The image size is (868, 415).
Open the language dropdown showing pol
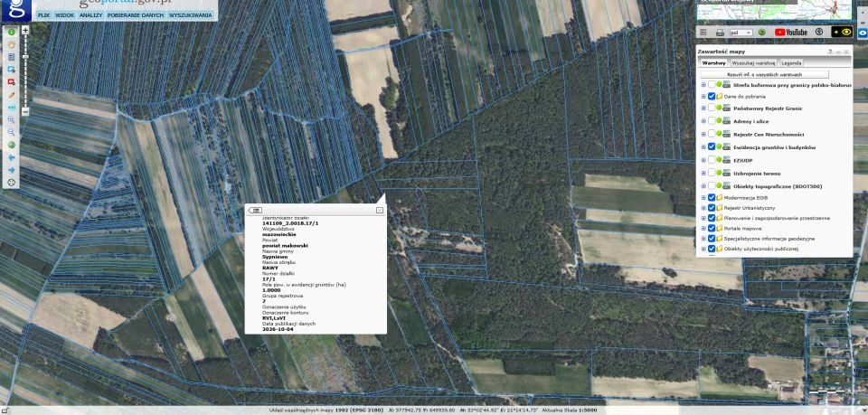coord(741,33)
